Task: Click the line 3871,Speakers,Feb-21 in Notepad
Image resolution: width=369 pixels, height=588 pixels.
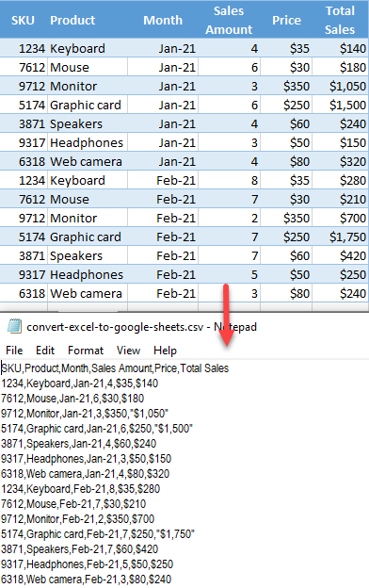Action: pos(79,549)
